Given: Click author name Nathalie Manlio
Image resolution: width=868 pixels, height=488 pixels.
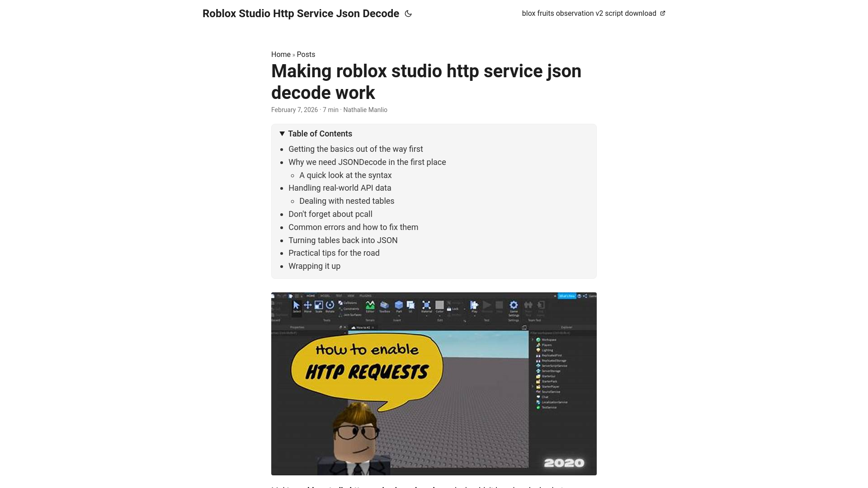Looking at the screenshot, I should (x=365, y=110).
